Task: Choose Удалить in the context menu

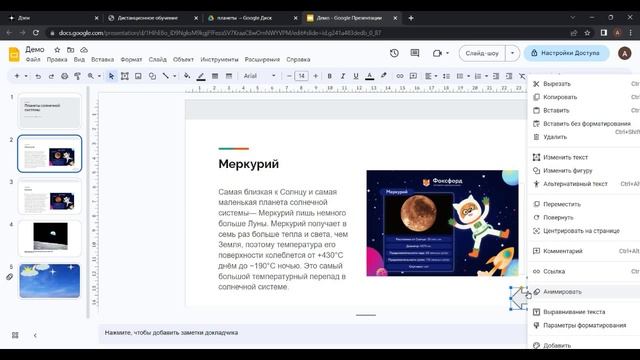Action: (x=584, y=137)
